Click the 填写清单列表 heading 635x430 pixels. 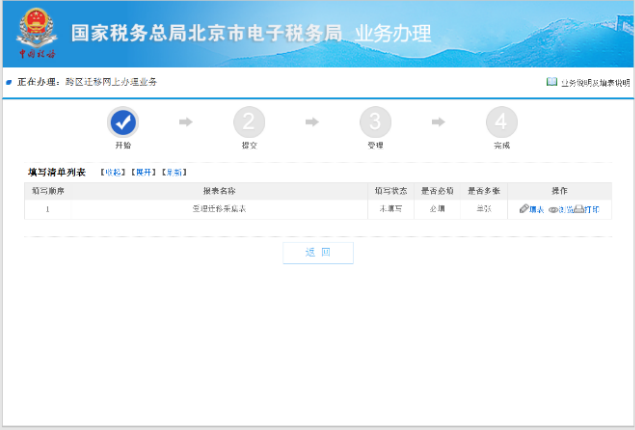57,172
